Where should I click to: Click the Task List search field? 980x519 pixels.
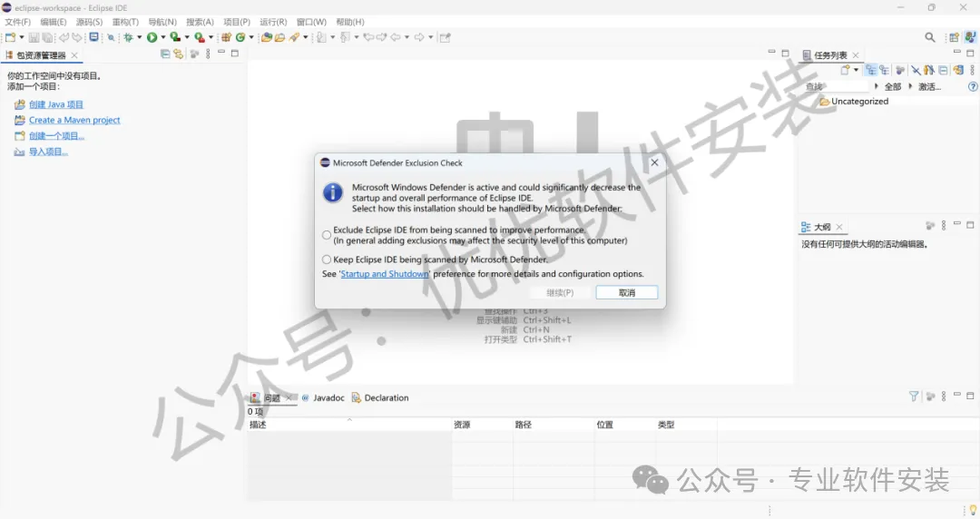click(838, 86)
